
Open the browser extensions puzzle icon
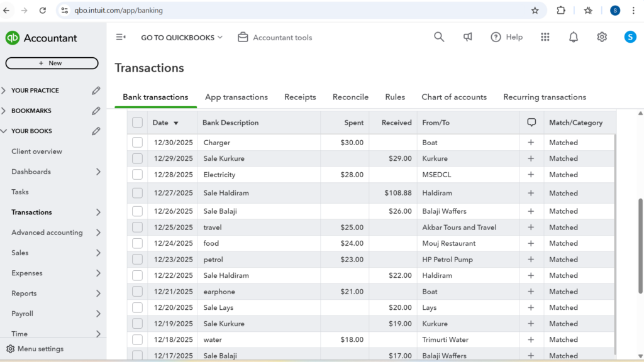(x=561, y=11)
